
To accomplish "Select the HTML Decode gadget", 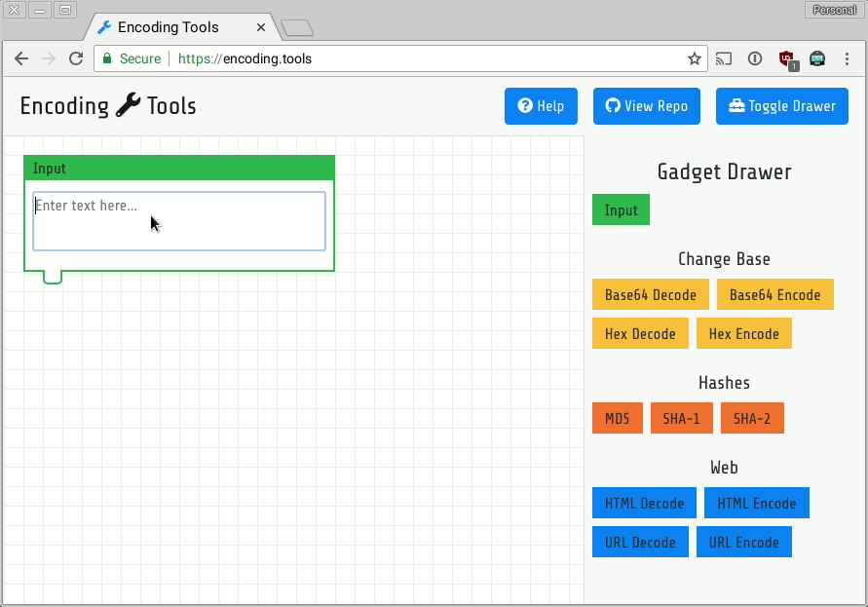I will 644,503.
